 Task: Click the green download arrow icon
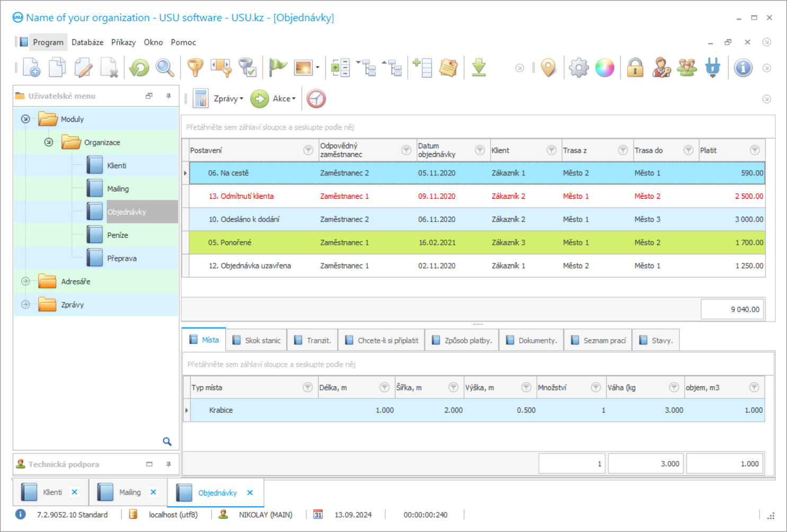click(x=479, y=68)
